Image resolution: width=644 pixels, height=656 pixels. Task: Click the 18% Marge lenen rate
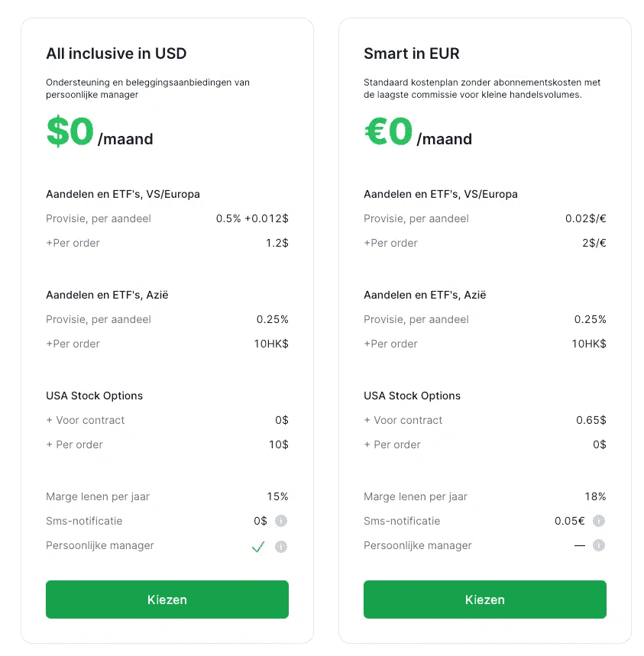595,496
